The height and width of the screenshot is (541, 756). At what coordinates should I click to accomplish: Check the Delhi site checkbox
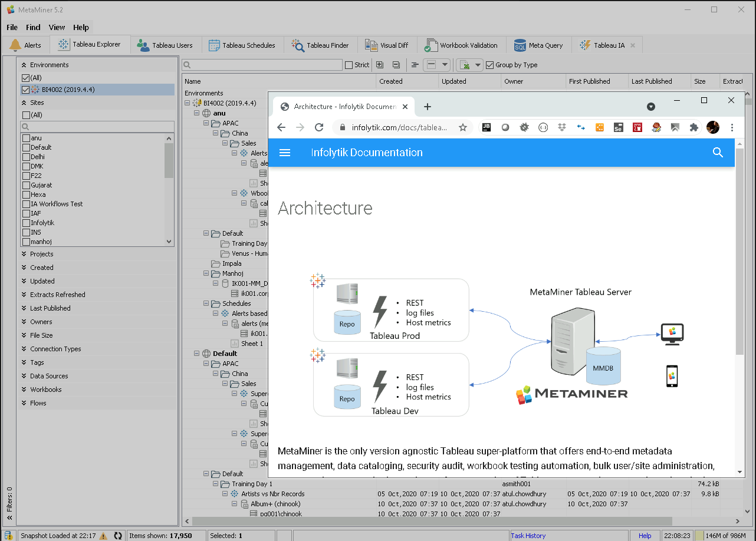coord(26,157)
